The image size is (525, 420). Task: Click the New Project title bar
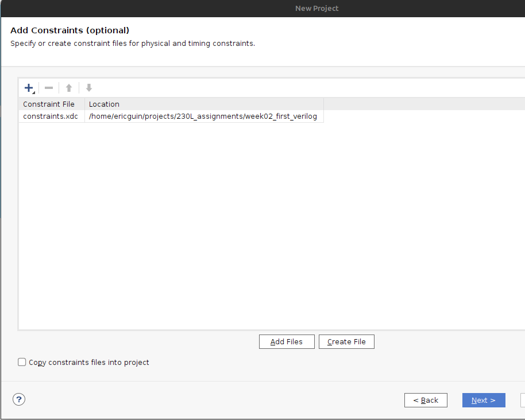(x=316, y=8)
